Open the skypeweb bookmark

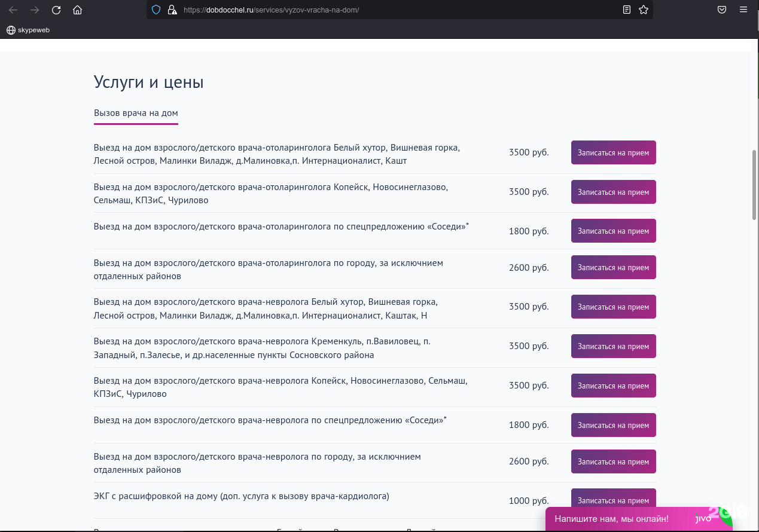pyautogui.click(x=28, y=30)
